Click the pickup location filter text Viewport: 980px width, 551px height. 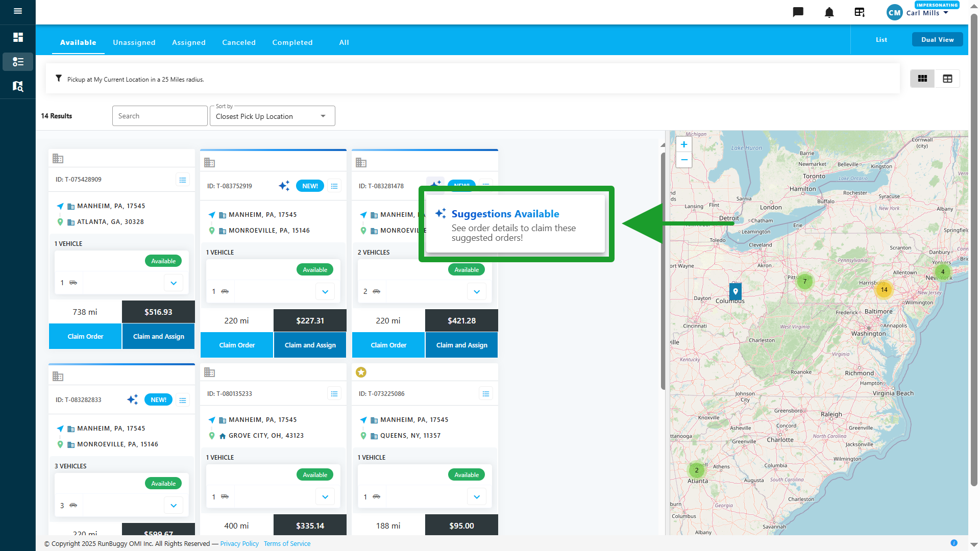pos(136,79)
